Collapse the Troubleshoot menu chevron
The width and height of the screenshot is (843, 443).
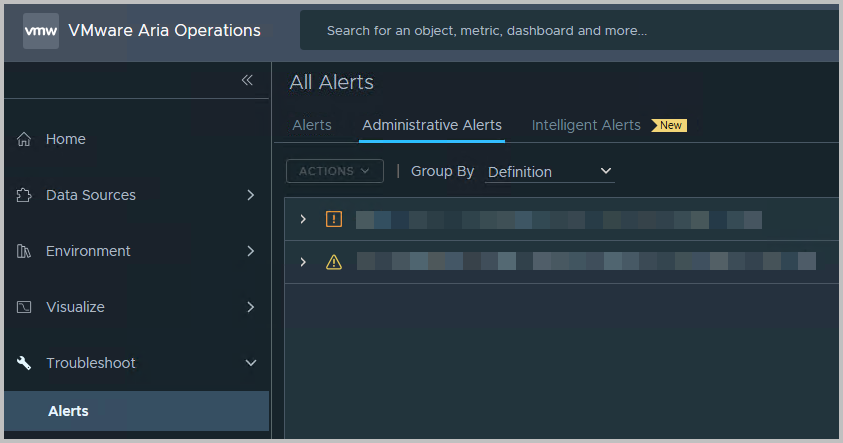(251, 363)
